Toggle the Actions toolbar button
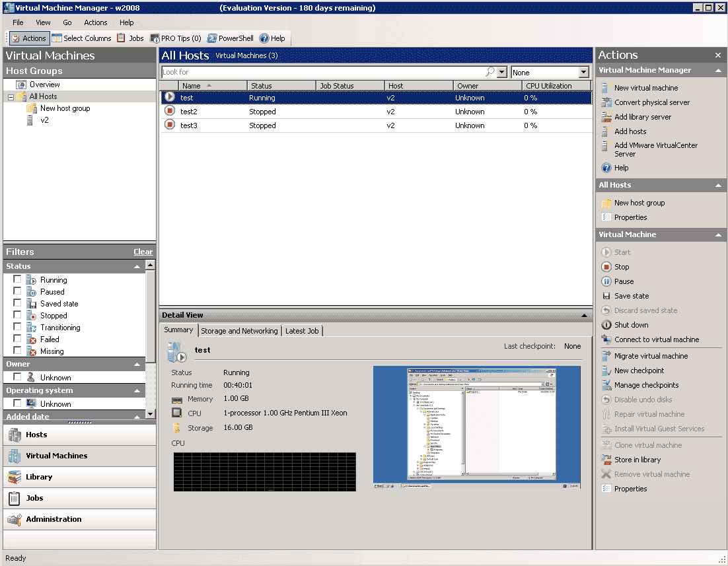The image size is (728, 566). coord(29,38)
